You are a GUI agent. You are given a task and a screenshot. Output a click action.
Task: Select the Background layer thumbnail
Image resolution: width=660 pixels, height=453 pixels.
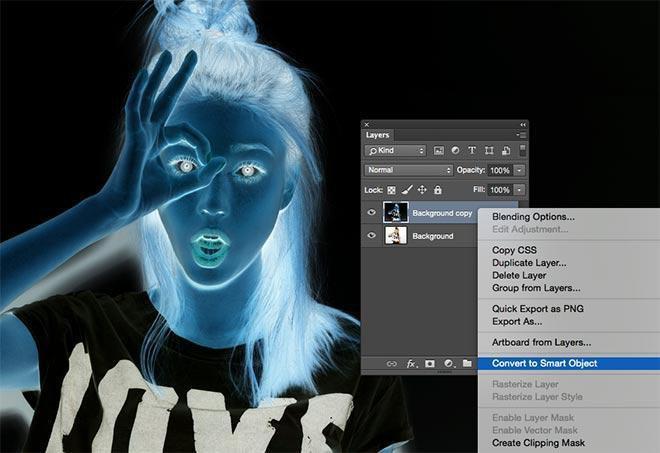pos(395,236)
